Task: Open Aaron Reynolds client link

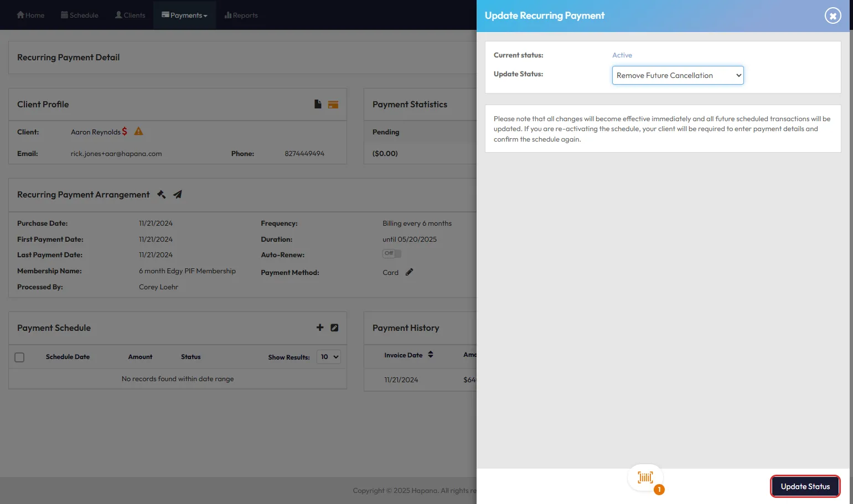Action: (95, 132)
